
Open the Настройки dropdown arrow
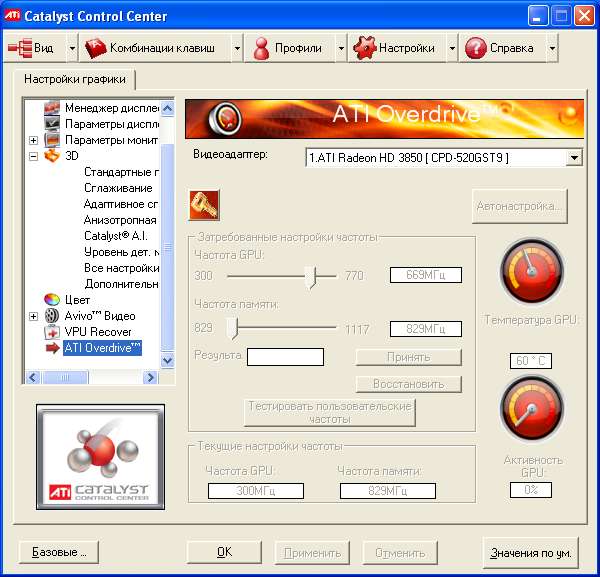point(452,48)
